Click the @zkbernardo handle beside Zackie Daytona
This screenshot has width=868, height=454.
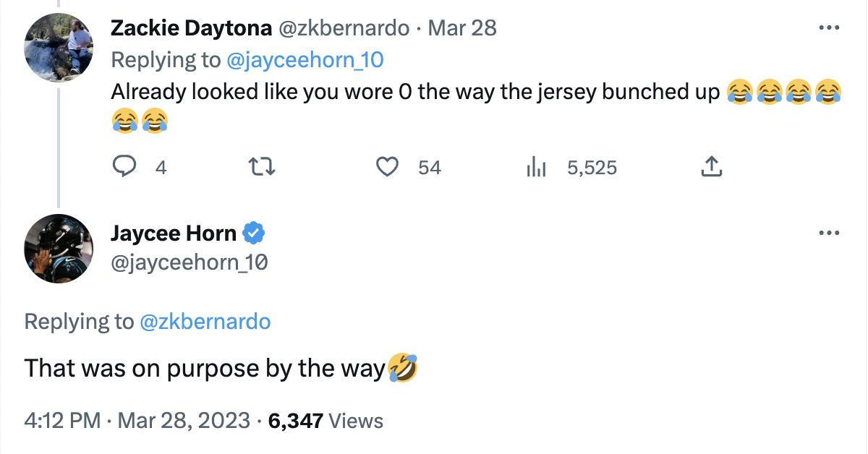(x=344, y=28)
